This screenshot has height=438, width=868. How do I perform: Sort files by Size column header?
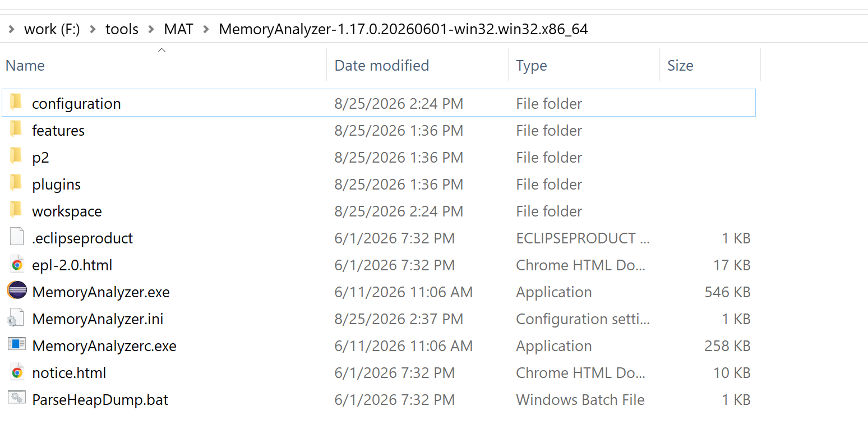(680, 66)
